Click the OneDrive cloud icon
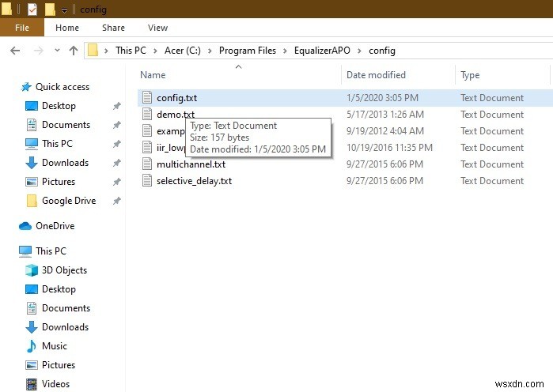The image size is (553, 392). [25, 226]
